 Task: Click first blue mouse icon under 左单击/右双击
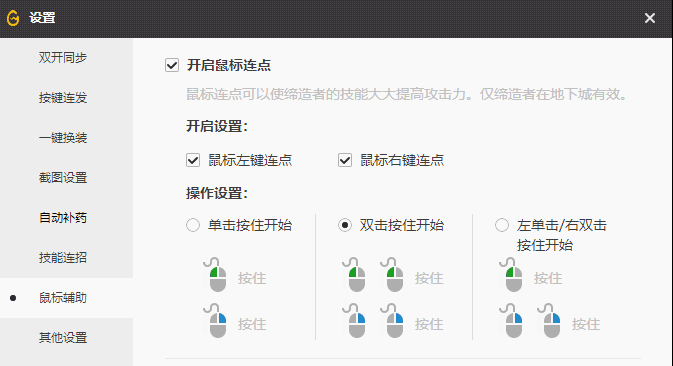pyautogui.click(x=512, y=321)
